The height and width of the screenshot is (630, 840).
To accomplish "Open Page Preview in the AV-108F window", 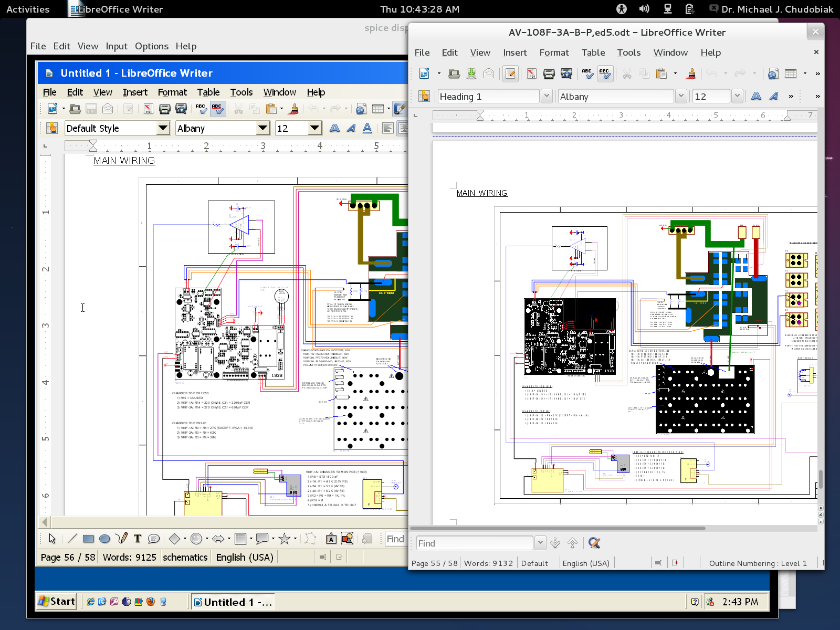I will pyautogui.click(x=566, y=74).
